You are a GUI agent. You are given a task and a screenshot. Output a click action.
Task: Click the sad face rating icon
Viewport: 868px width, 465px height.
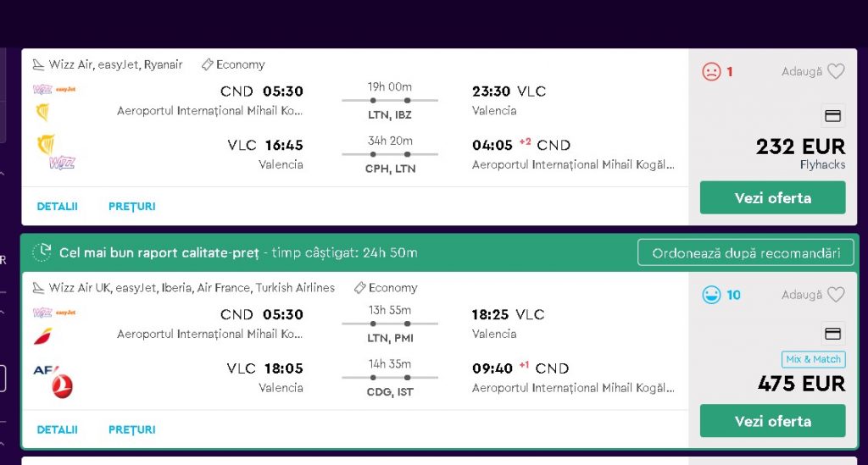pos(711,71)
